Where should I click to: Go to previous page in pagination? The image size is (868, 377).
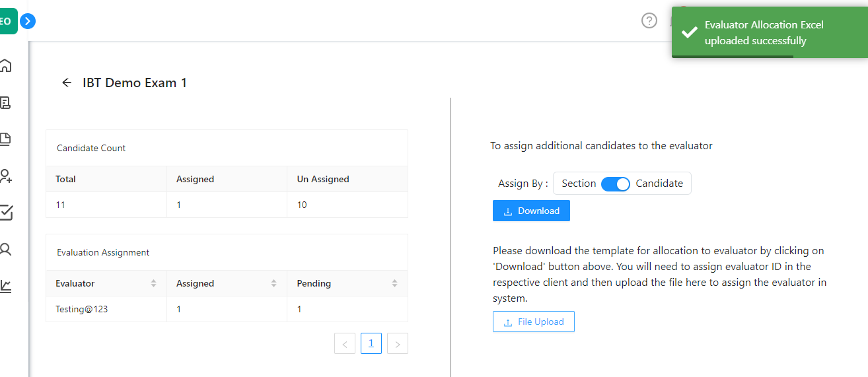[x=345, y=343]
